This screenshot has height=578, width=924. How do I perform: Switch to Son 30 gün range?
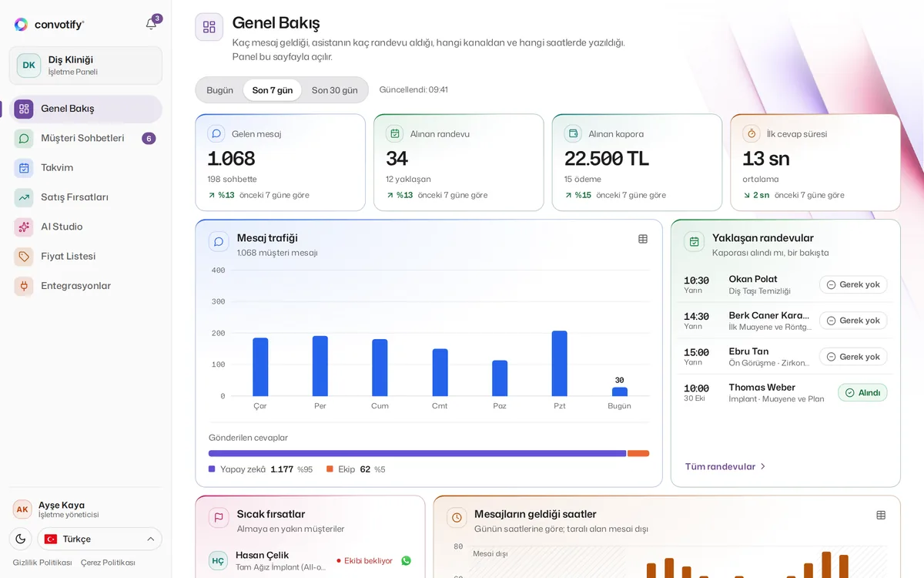pos(334,90)
